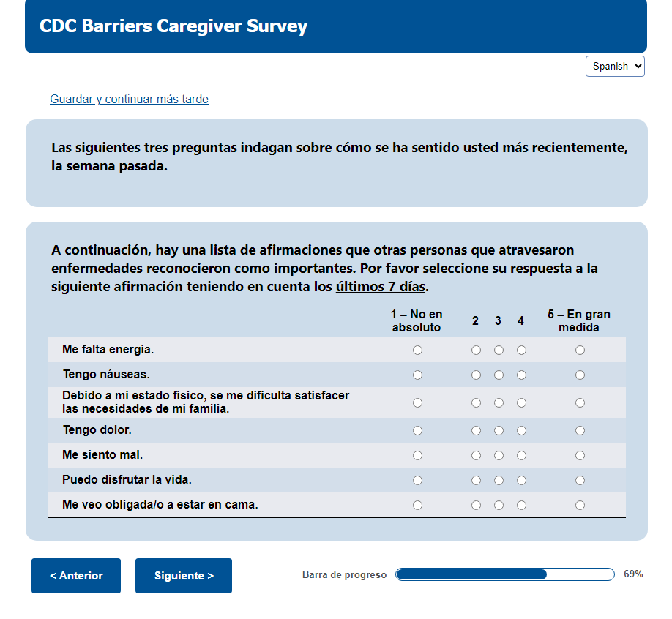Image resolution: width=672 pixels, height=619 pixels.
Task: Select option 3 for 'Tengo náuseas'
Action: (x=499, y=375)
